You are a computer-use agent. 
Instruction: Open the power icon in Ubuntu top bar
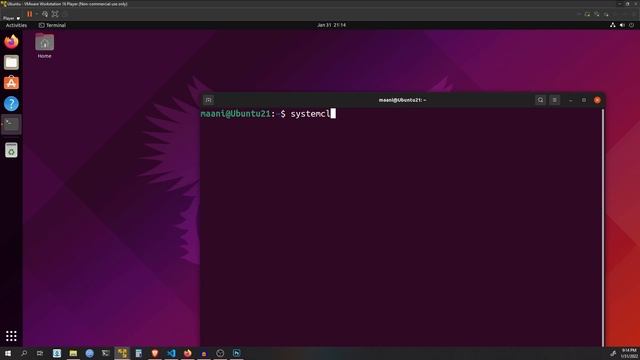[x=631, y=25]
